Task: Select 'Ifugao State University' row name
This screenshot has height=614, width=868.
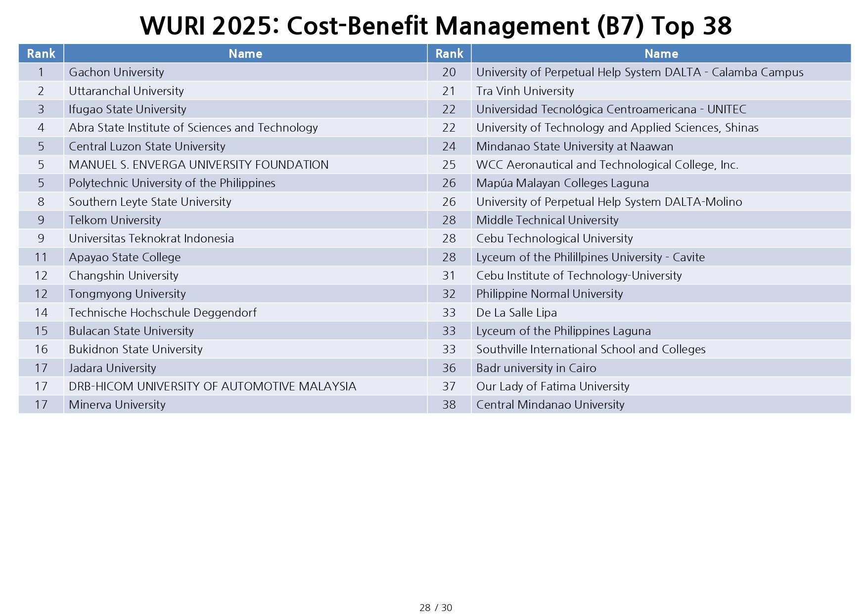Action: tap(128, 109)
